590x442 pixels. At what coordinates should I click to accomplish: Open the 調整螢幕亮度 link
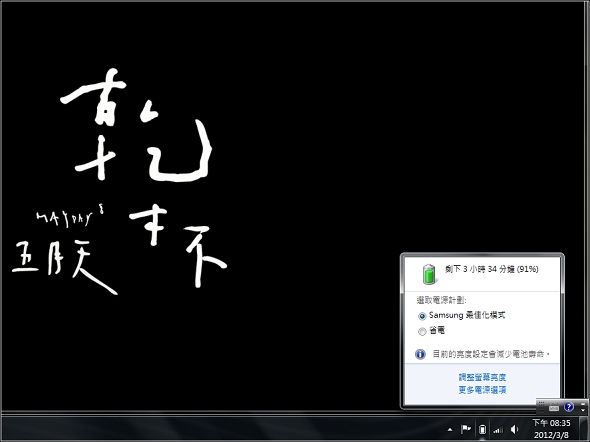(482, 377)
